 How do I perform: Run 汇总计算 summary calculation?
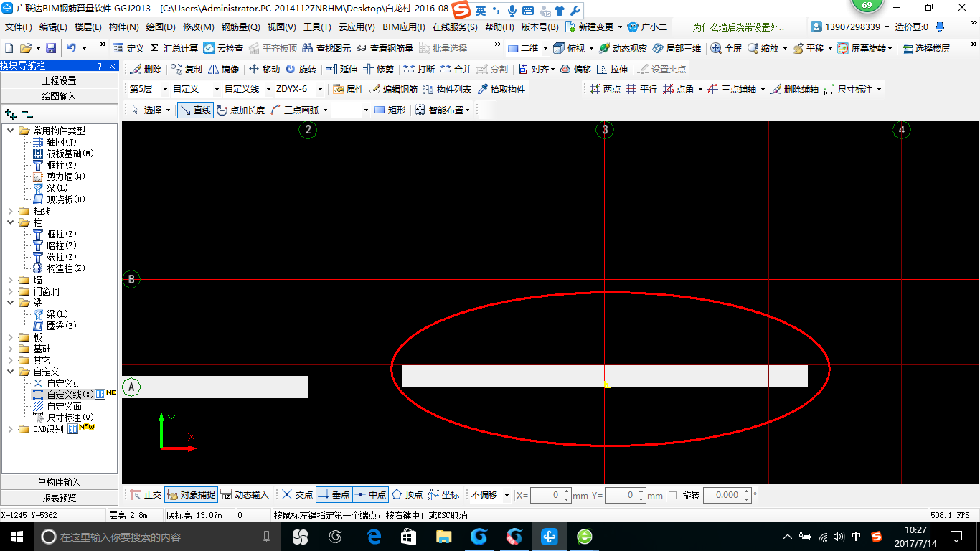(174, 48)
